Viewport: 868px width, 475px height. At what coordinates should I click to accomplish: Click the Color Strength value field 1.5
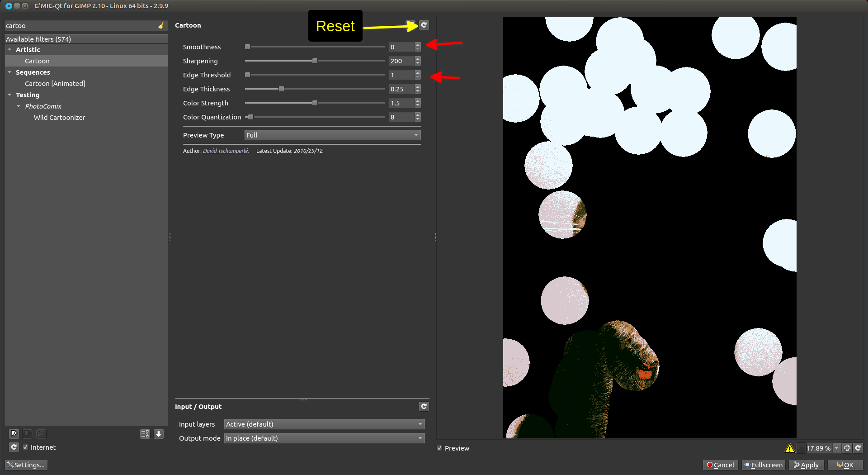[401, 103]
